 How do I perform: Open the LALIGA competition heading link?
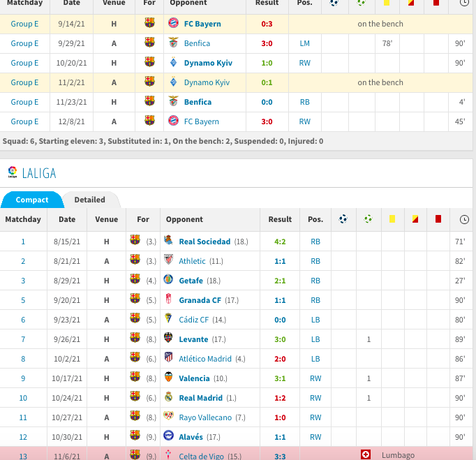39,173
